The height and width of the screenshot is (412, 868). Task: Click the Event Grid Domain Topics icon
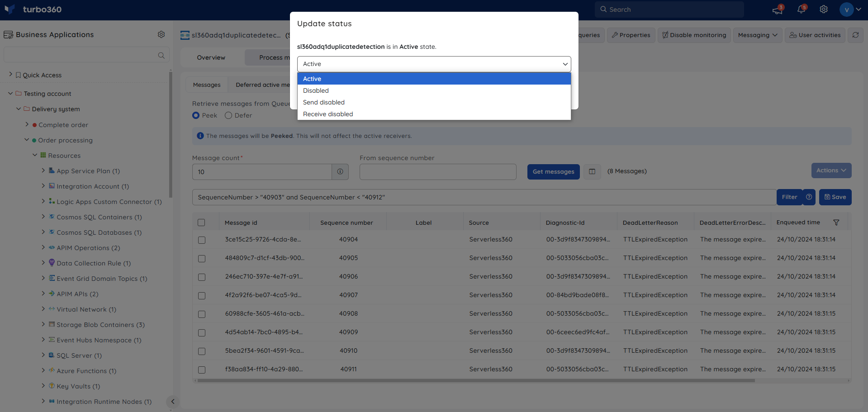pyautogui.click(x=52, y=278)
